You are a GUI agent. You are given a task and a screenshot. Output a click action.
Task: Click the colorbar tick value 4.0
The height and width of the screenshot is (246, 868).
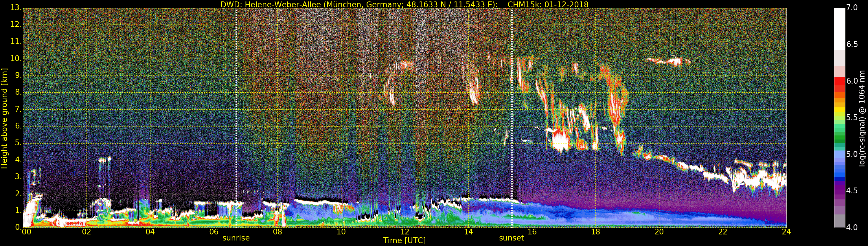(x=852, y=227)
